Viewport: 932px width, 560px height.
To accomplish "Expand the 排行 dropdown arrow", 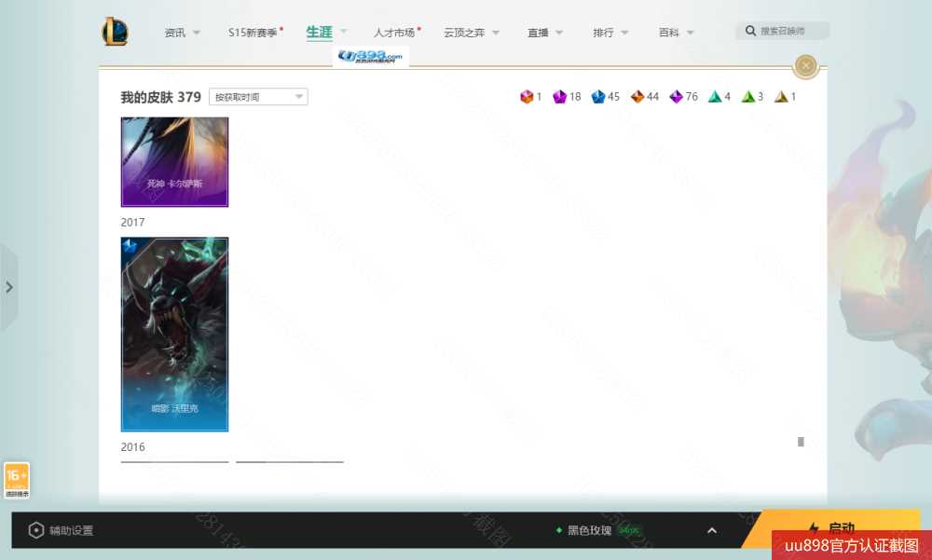I will point(624,33).
